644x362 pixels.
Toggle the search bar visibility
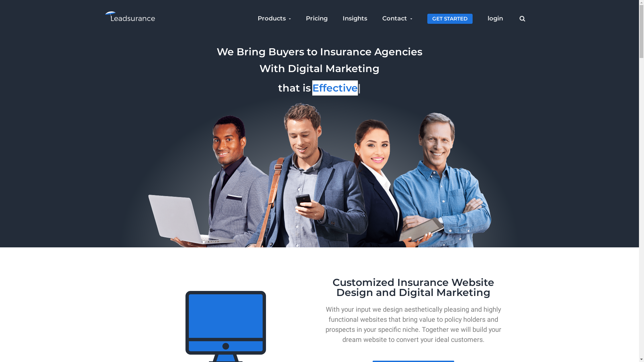522,18
